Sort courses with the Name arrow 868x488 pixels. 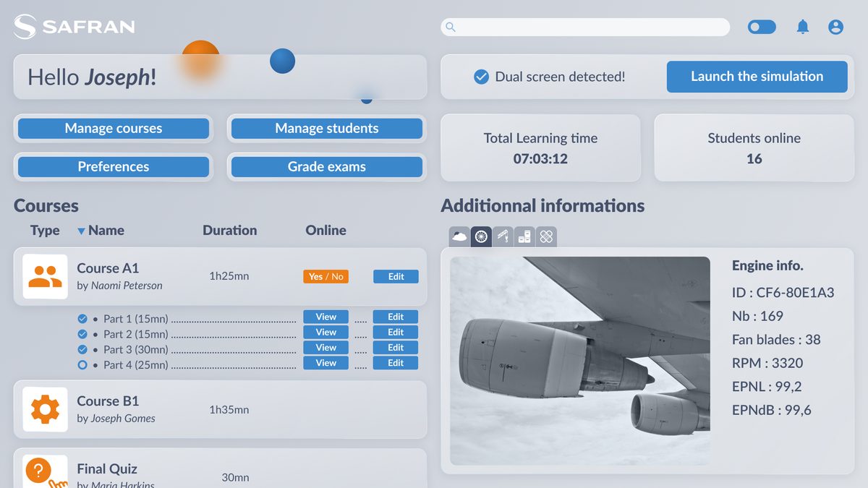click(81, 231)
